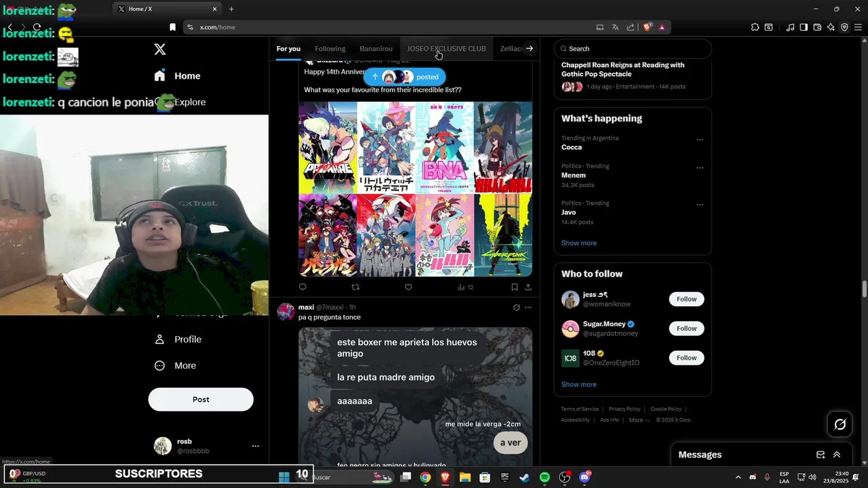This screenshot has height=488, width=868.
Task: Open Cookie Policy link
Action: [x=666, y=409]
